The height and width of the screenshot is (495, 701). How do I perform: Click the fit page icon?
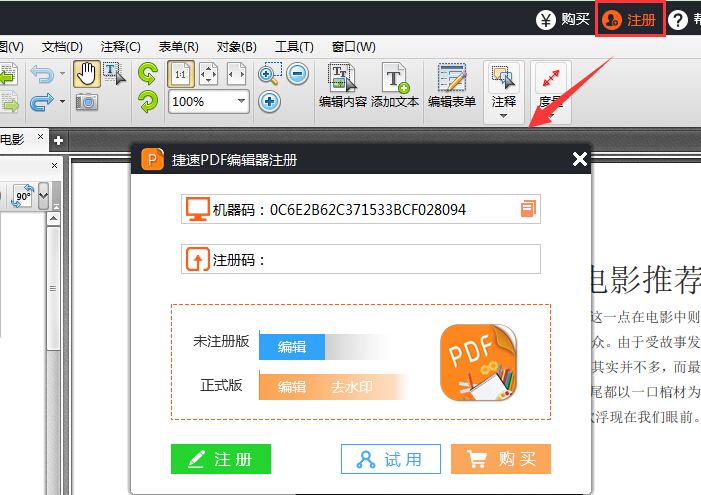click(x=209, y=74)
